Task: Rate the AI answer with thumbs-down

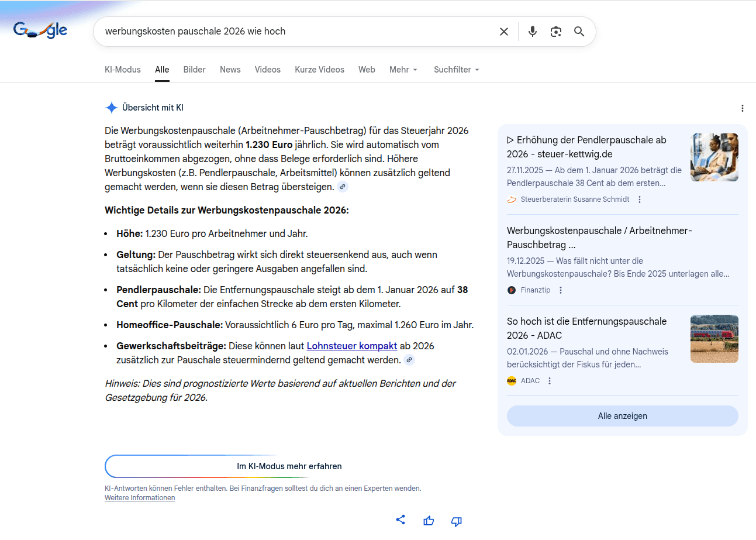Action: (456, 521)
